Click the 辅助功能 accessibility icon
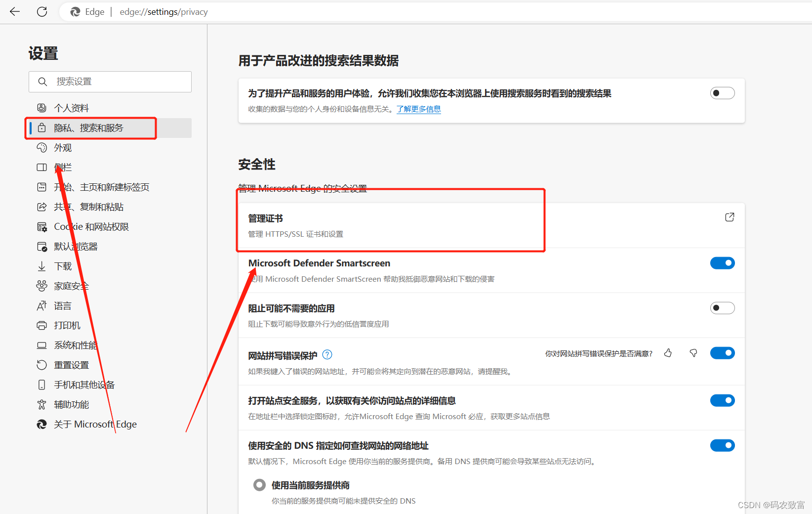The height and width of the screenshot is (514, 812). [42, 404]
